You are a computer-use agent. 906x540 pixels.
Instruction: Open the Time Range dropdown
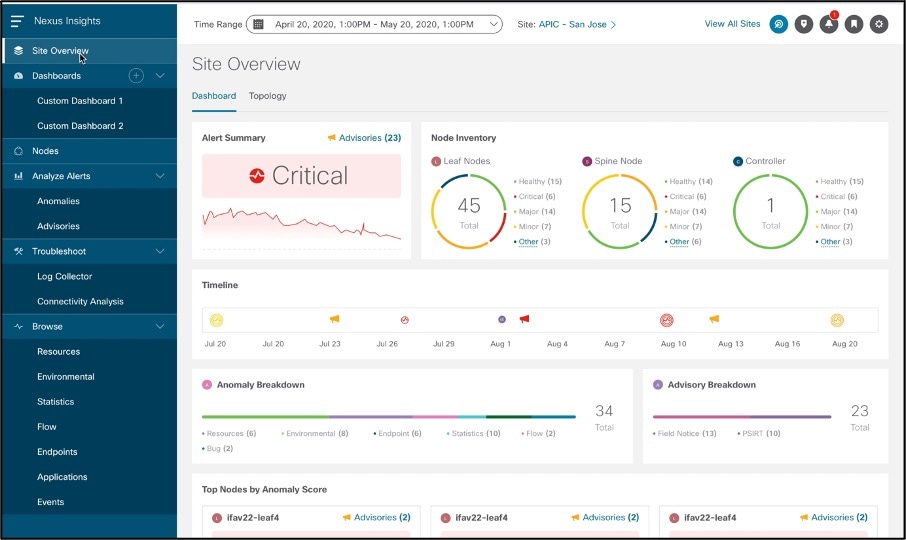tap(374, 24)
